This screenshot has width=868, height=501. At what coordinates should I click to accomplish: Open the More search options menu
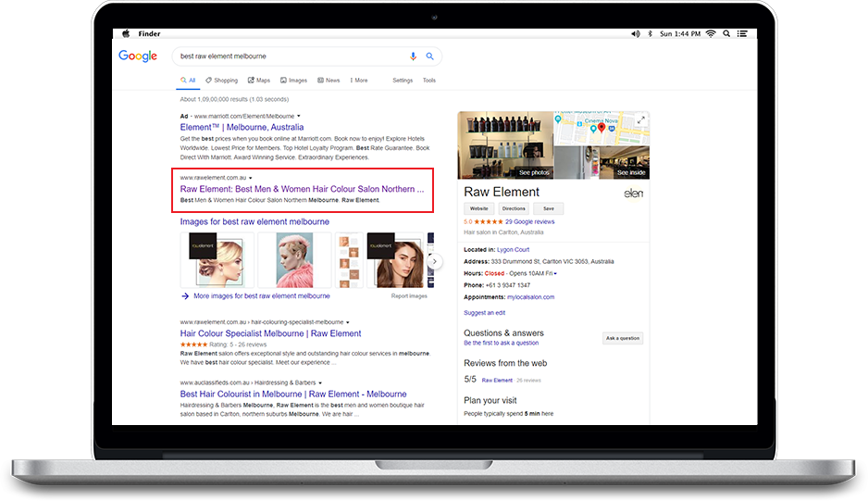359,81
